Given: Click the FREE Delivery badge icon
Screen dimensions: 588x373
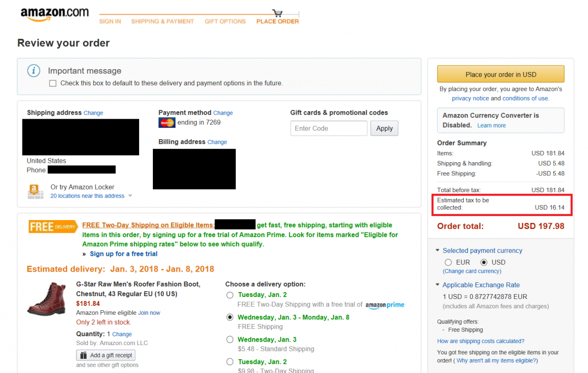Looking at the screenshot, I should click(x=53, y=227).
